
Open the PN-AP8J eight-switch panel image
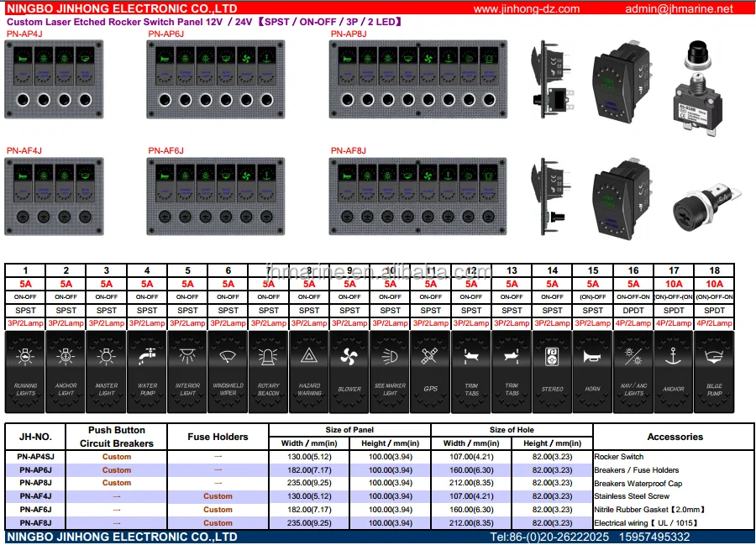[x=418, y=79]
